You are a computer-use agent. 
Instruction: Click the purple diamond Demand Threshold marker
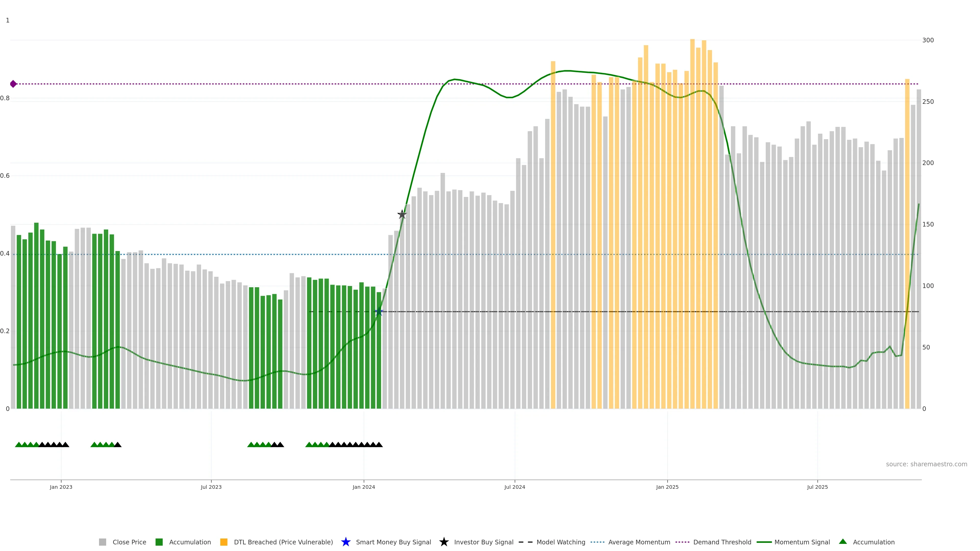click(x=13, y=84)
